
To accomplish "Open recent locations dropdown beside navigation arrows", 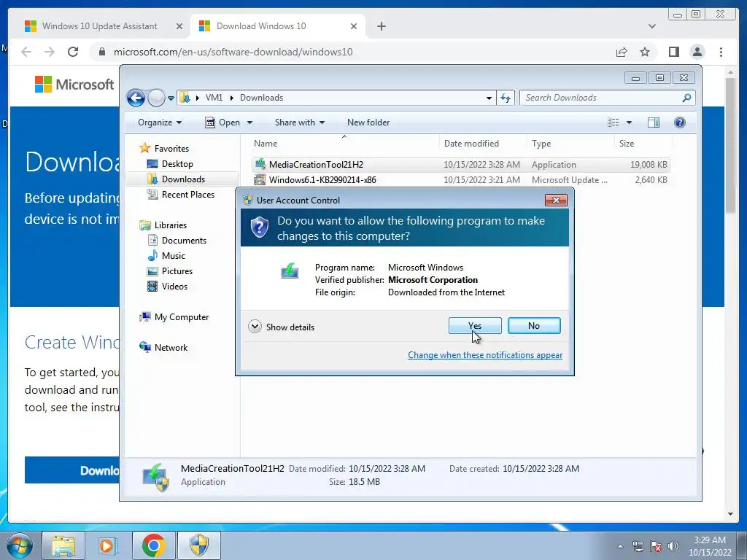I will 171,98.
